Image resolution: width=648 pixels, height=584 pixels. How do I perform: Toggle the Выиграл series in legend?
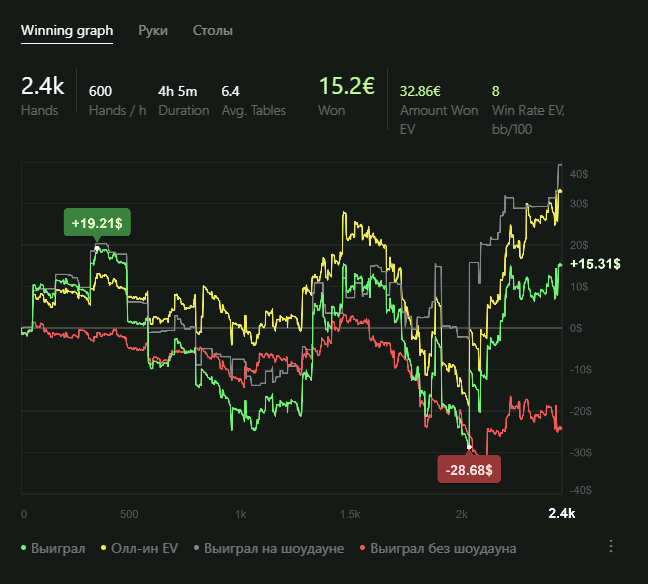58,548
